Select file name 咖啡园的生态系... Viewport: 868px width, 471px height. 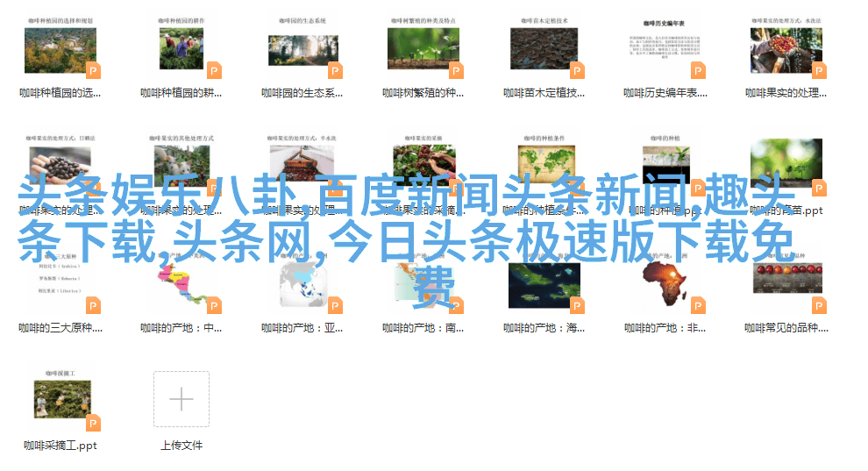(x=302, y=93)
